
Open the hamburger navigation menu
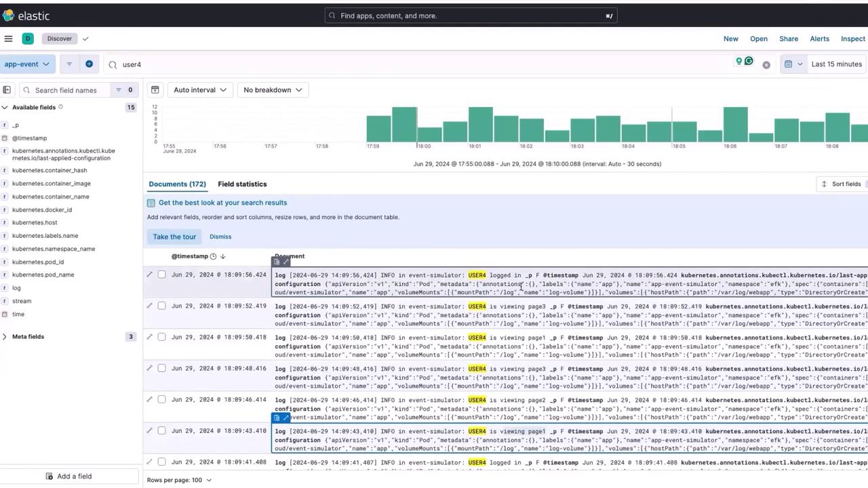coord(8,39)
